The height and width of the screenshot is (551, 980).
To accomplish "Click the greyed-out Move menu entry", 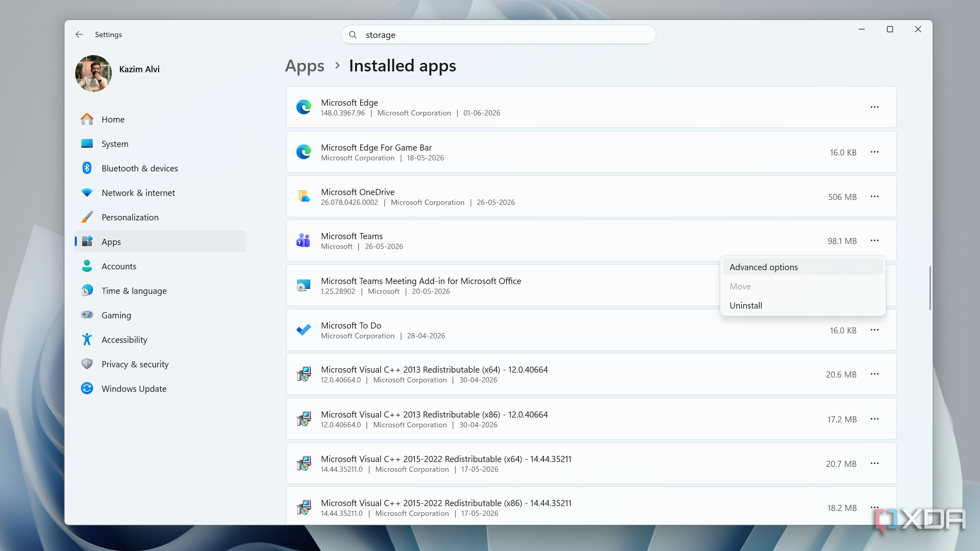I will [802, 286].
